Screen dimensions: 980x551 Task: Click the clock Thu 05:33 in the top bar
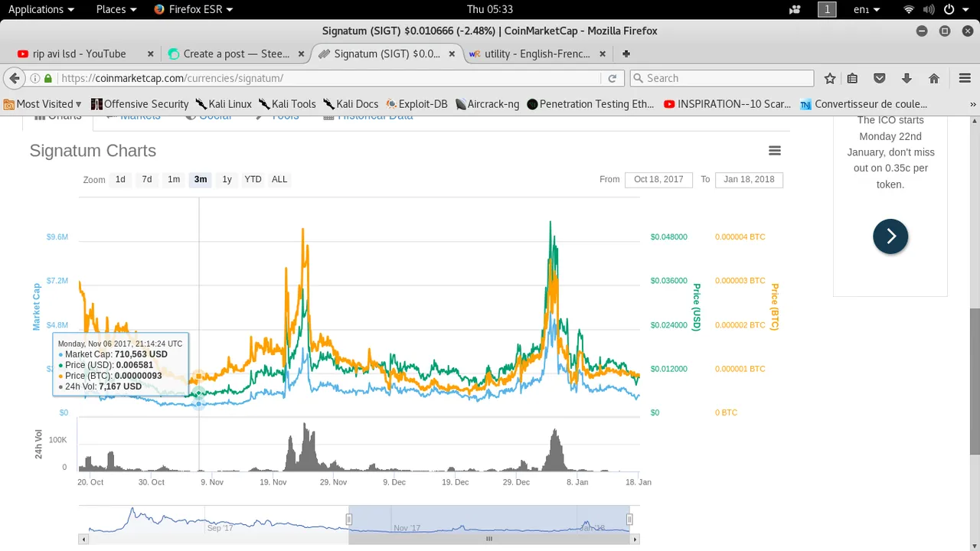coord(490,9)
